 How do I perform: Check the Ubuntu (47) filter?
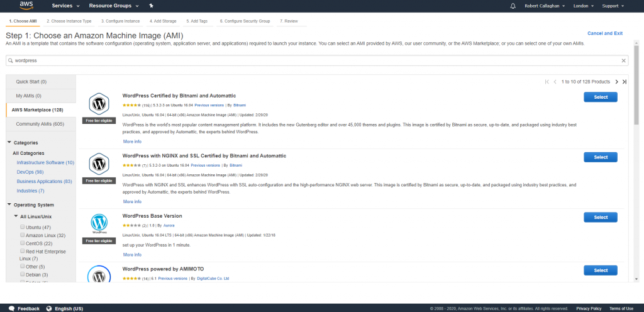(22, 226)
